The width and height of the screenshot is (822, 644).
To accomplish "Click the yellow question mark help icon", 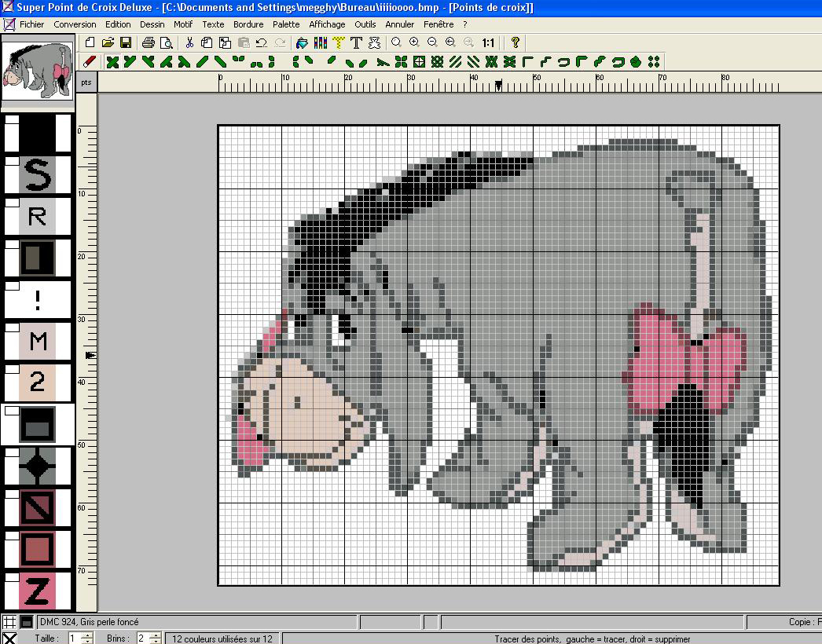I will [x=515, y=42].
